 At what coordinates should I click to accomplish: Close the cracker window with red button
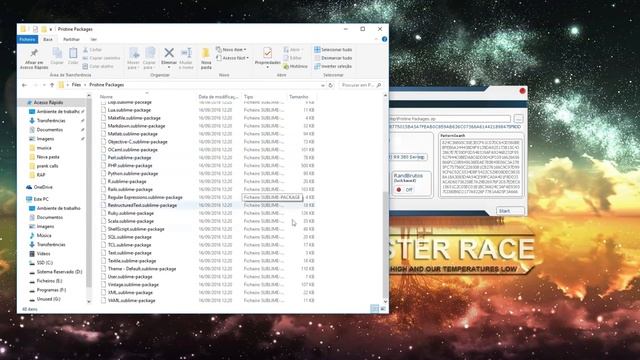pos(522,91)
